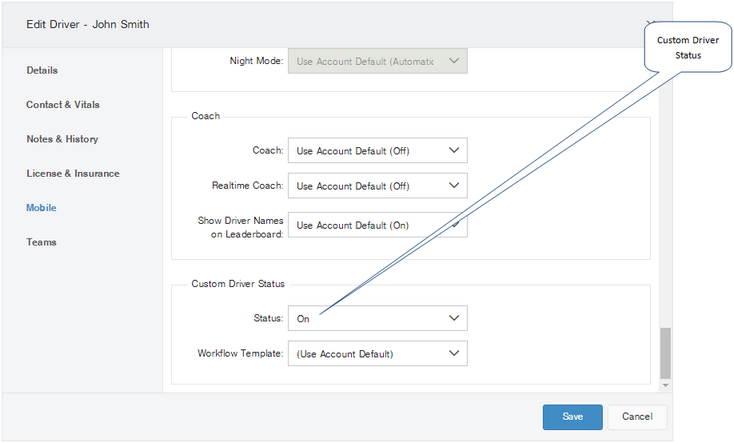Click the dialog vertical scrollbar thumb
This screenshot has height=443, width=734.
click(665, 353)
